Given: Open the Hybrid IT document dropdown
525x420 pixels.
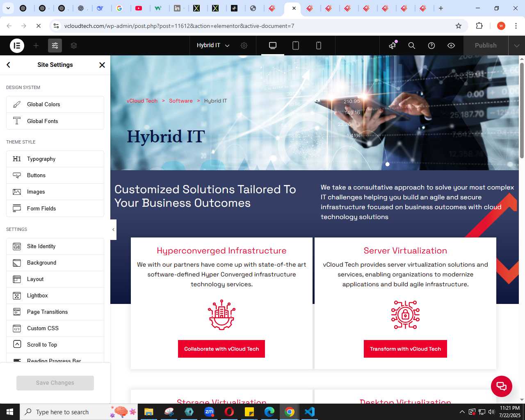Looking at the screenshot, I should point(213,46).
